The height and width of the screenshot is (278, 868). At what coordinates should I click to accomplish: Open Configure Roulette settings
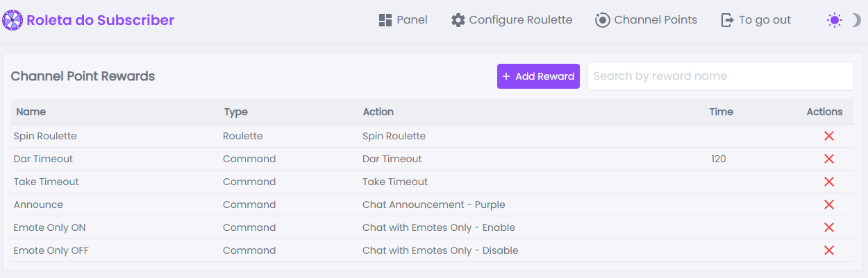(512, 20)
